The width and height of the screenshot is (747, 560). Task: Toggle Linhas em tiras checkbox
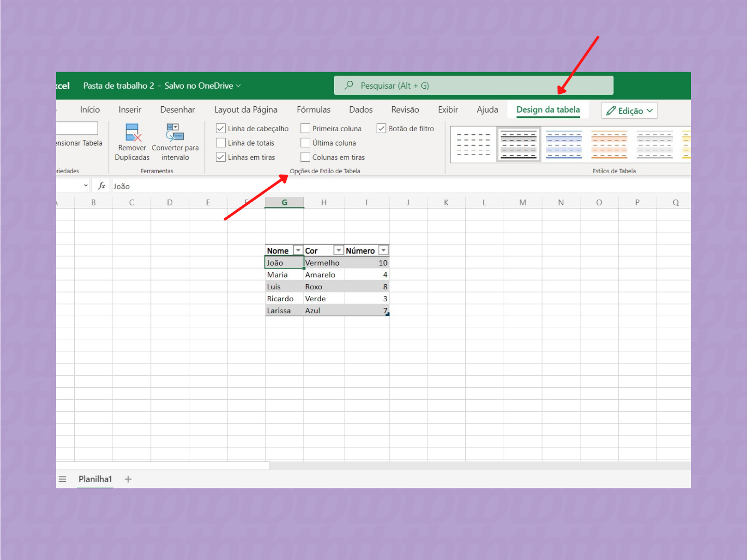click(x=220, y=157)
